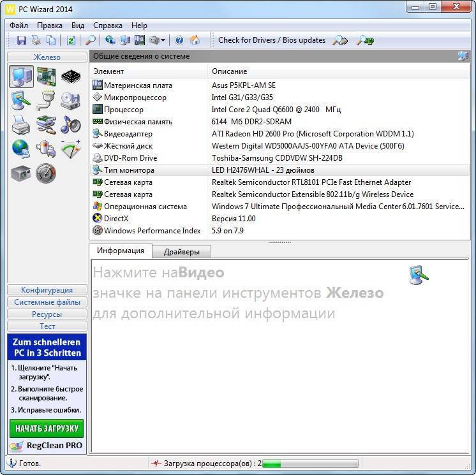Select the round speedometer dial icon
The width and height of the screenshot is (476, 475).
point(46,173)
